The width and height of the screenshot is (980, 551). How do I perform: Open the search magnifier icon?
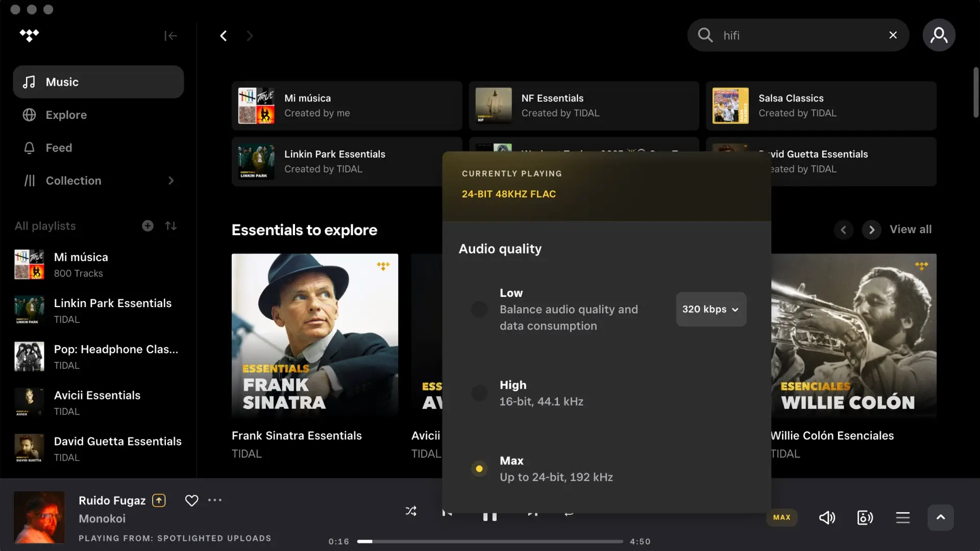pos(705,35)
